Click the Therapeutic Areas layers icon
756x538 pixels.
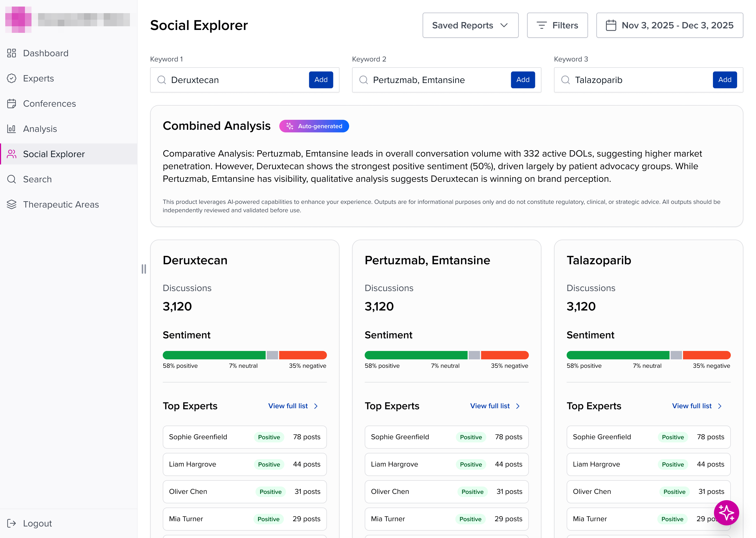[12, 204]
